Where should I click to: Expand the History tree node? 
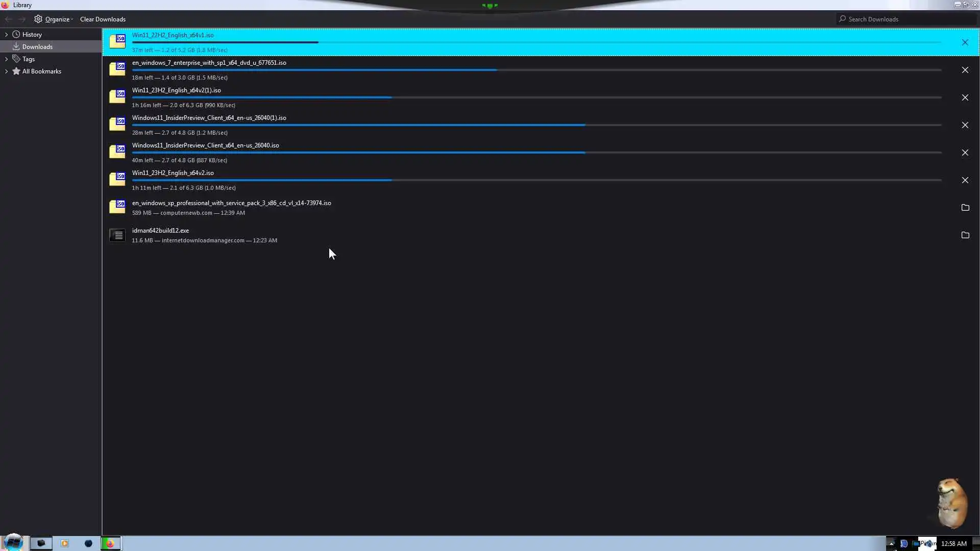pyautogui.click(x=6, y=35)
